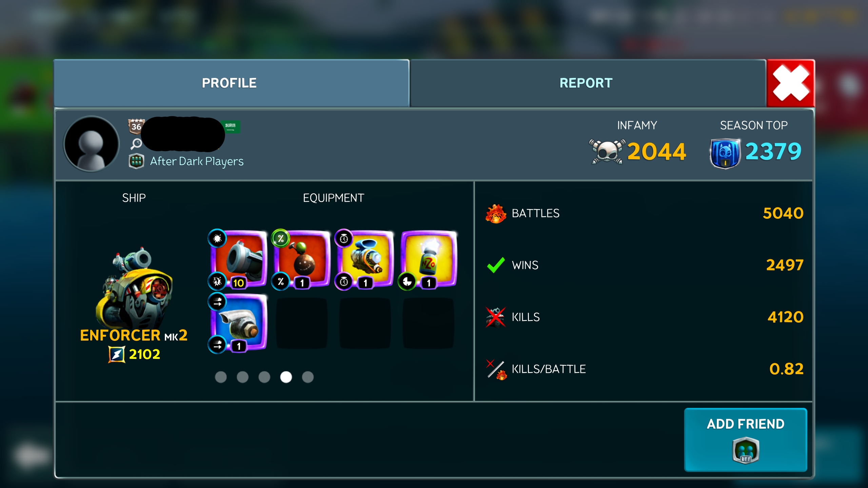The image size is (868, 488).
Task: Select the blue exhaust pipe equipment item
Action: 238,323
